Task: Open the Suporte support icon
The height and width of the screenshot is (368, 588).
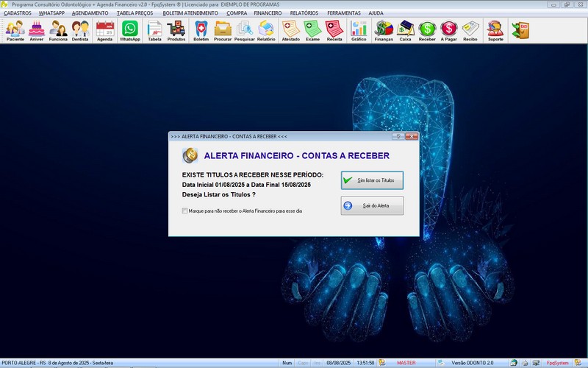Action: (495, 31)
